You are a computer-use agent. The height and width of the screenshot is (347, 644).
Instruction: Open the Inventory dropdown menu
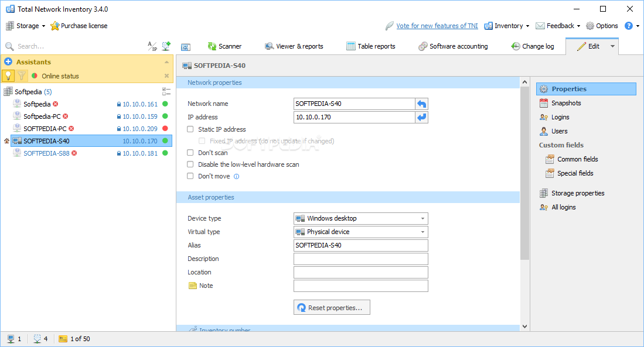[x=507, y=26]
